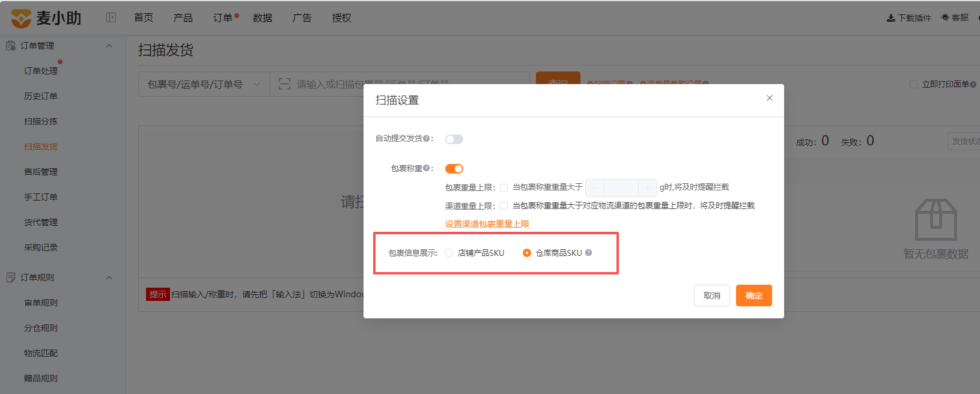This screenshot has width=980, height=394.
Task: Go to 审单规则 in sidebar
Action: (41, 303)
